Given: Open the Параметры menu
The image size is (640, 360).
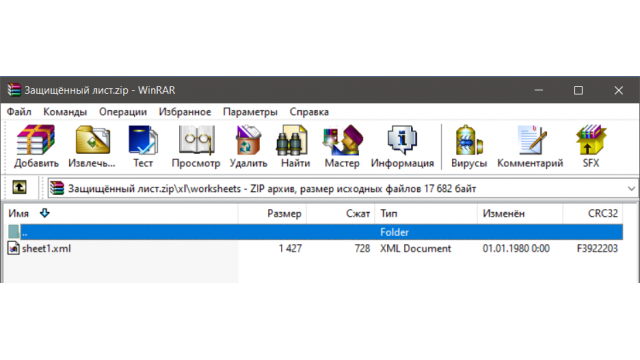Looking at the screenshot, I should tap(250, 112).
